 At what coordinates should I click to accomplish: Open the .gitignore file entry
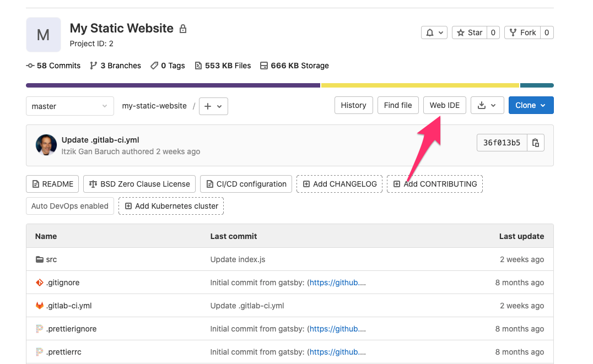tap(63, 282)
